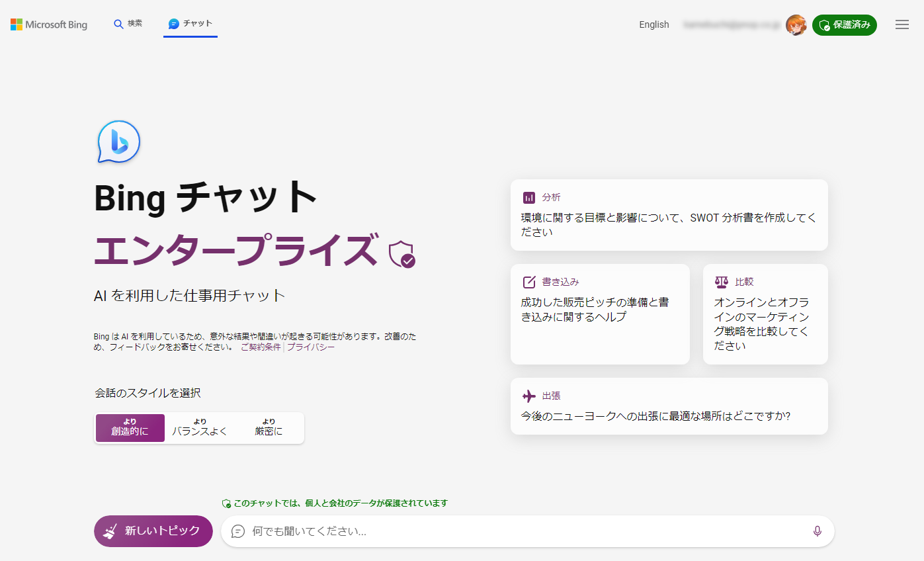Open the プライバシー link
The height and width of the screenshot is (561, 924).
click(x=311, y=347)
